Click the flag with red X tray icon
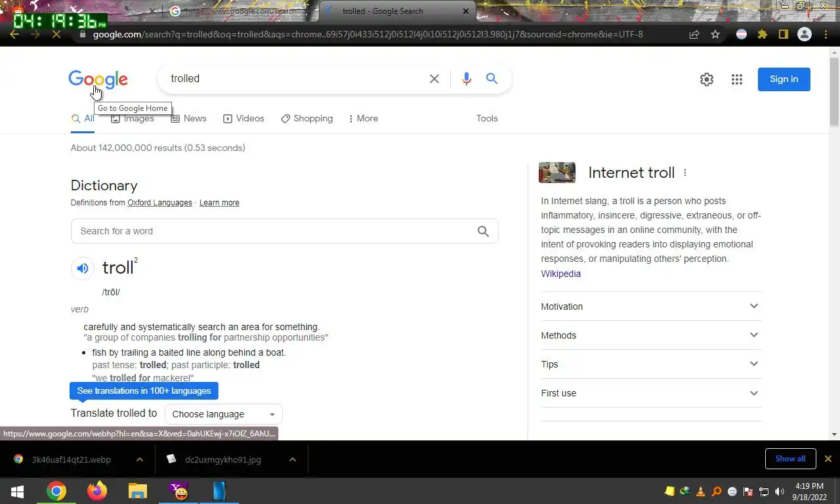Image resolution: width=840 pixels, height=504 pixels. click(748, 492)
